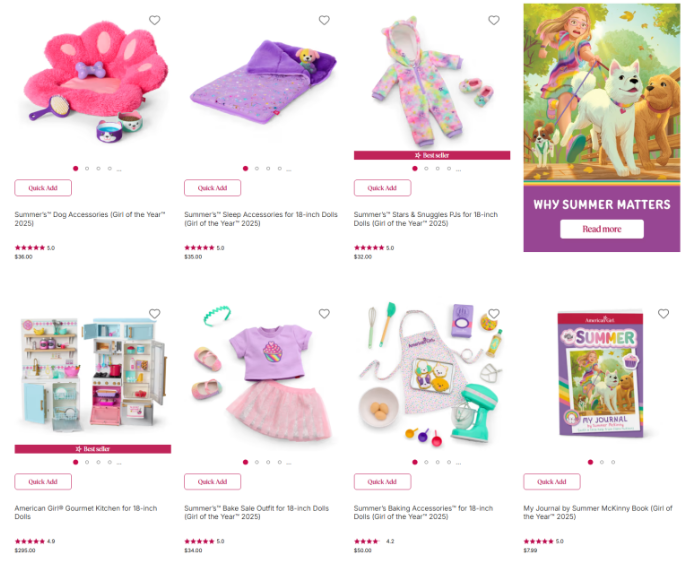682x573 pixels.
Task: Favorite Summer's Baking Accessories heart icon
Action: pos(494,313)
